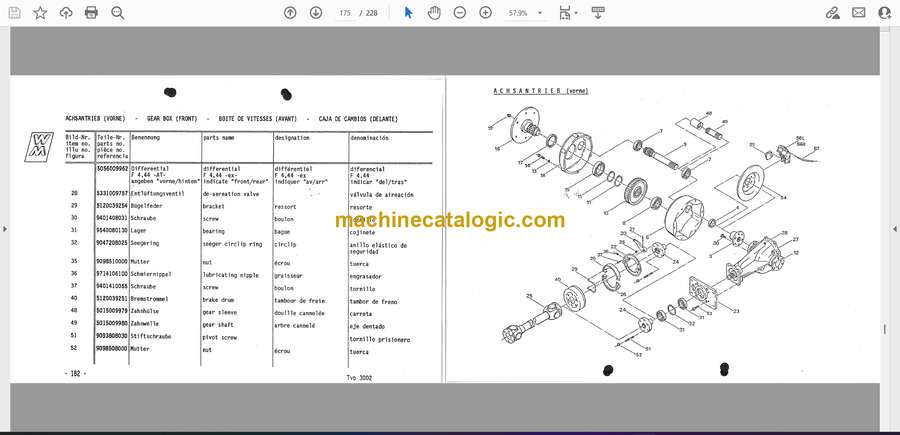Click the 'Tvo 3002' footer text
900x435 pixels.
coord(359,378)
